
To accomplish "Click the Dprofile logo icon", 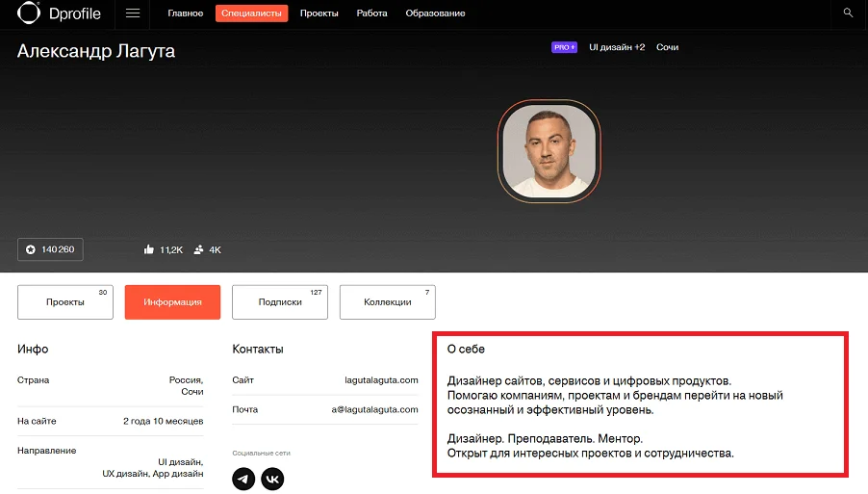I will (x=29, y=13).
